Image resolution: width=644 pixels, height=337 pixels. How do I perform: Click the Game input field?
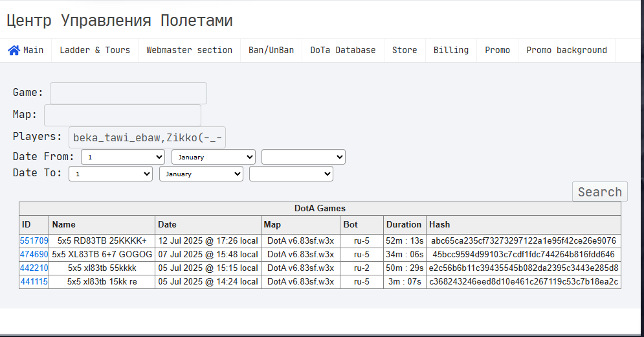(128, 93)
